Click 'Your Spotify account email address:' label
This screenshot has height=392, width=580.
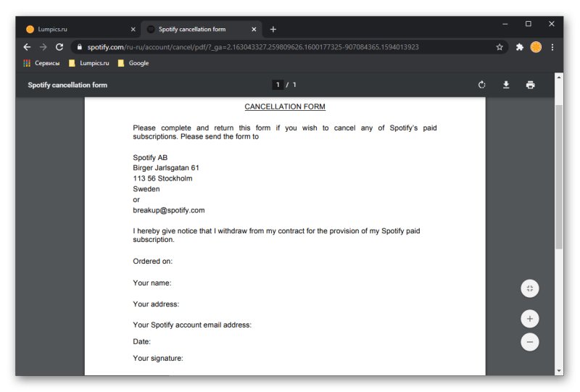click(x=192, y=325)
